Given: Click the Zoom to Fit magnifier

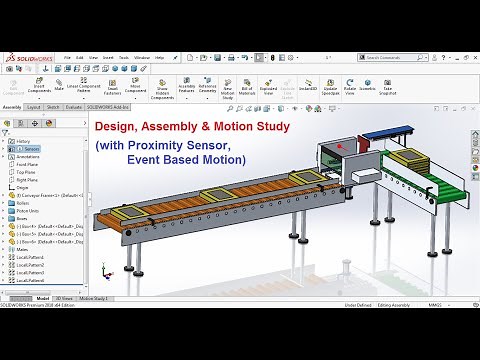Looking at the screenshot, I should click(230, 109).
